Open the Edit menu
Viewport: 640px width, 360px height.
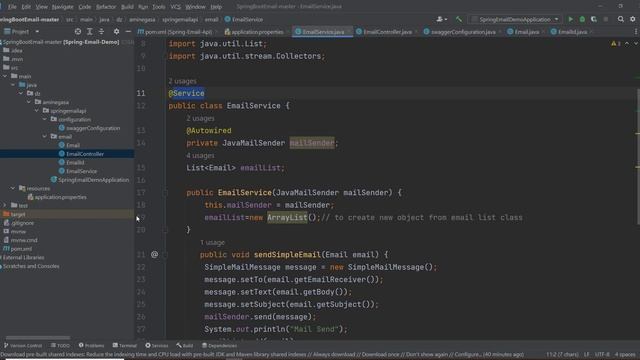click(26, 7)
